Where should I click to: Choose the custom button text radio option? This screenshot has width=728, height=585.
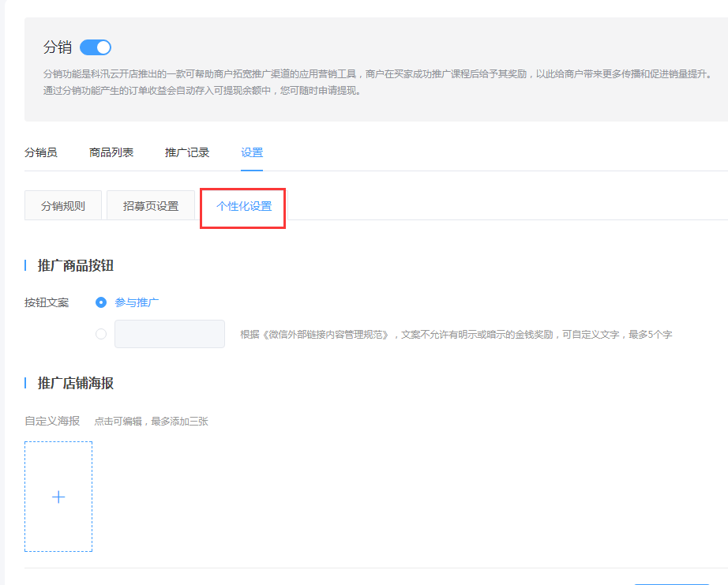[101, 333]
